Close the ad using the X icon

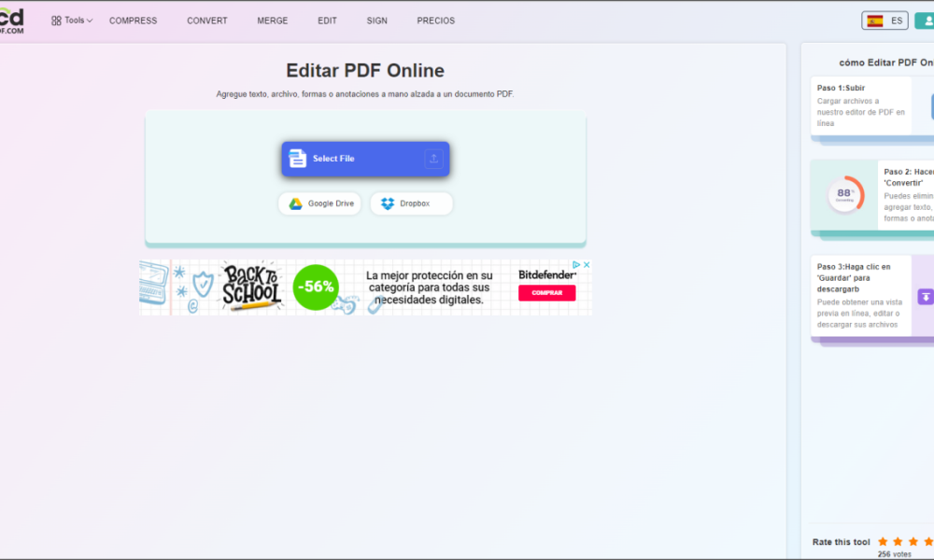(x=587, y=265)
